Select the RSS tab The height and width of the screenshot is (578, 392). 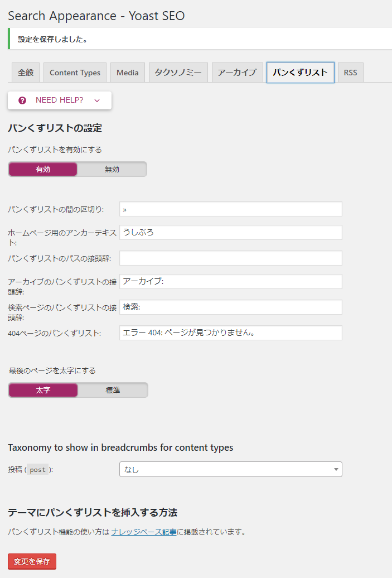(350, 73)
